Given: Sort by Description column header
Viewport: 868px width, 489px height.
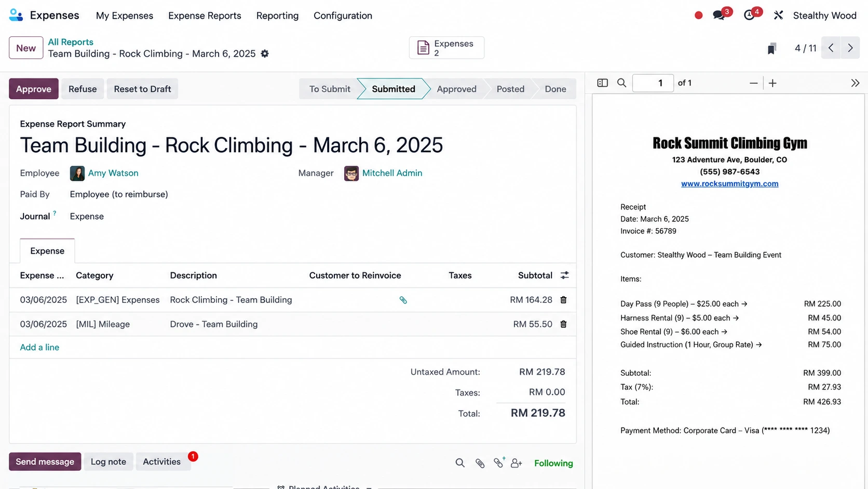Looking at the screenshot, I should click(x=194, y=275).
